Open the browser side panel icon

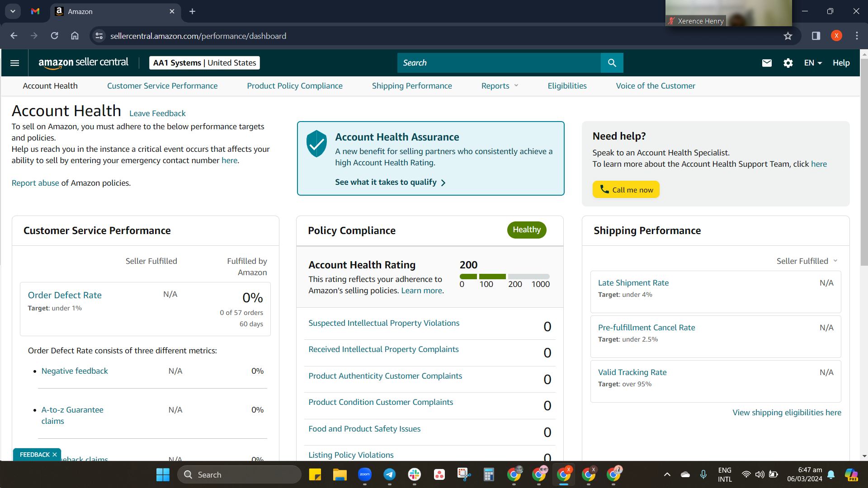click(x=816, y=36)
